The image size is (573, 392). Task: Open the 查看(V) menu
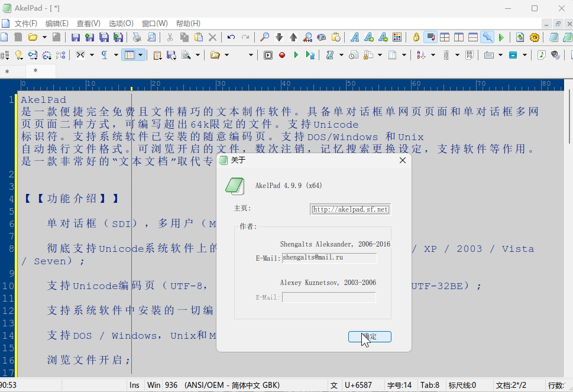coord(89,24)
